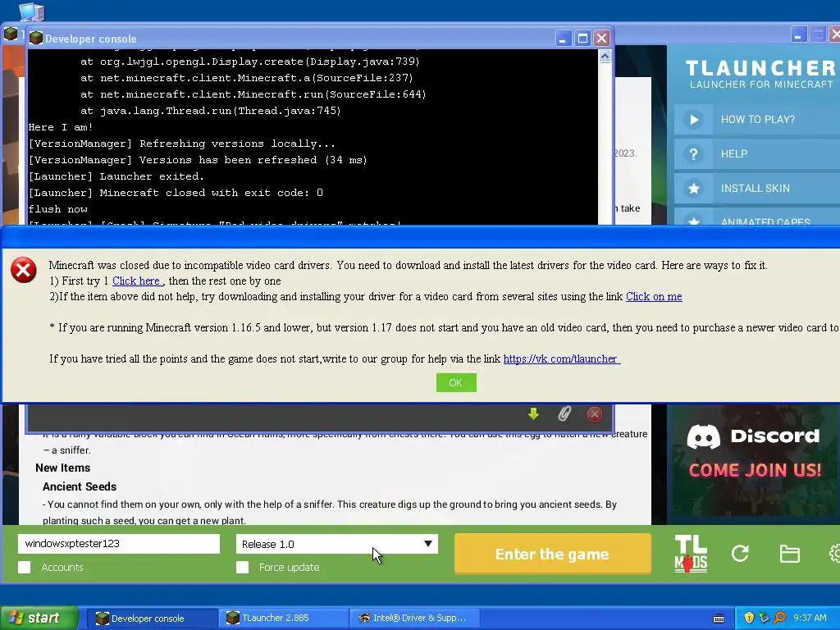Click the security shield tray icon
Image resolution: width=840 pixels, height=630 pixels.
(749, 618)
